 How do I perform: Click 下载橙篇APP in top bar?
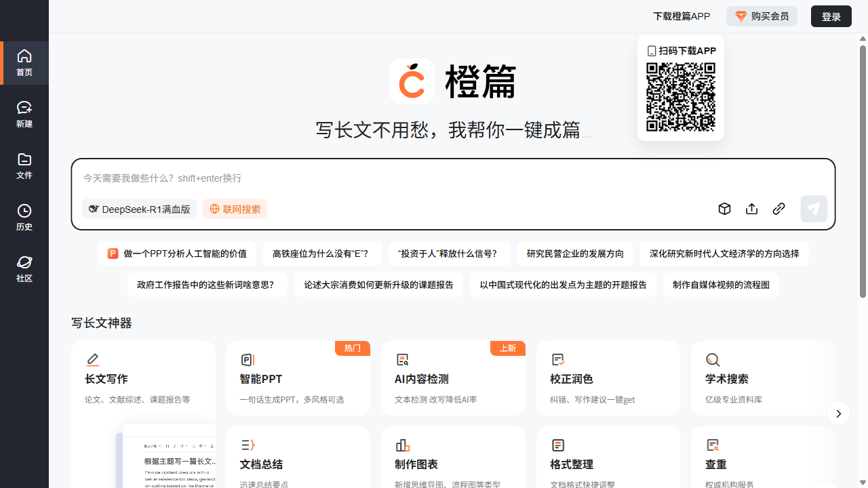point(681,16)
